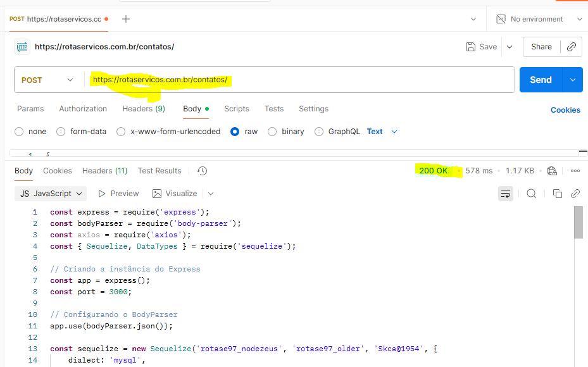Viewport: 588px width, 367px height.
Task: Click the network globe lock icon
Action: pos(552,171)
